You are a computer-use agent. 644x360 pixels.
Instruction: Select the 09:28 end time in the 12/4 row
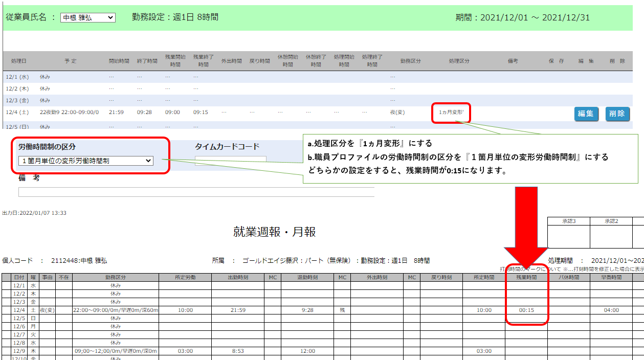(x=144, y=112)
